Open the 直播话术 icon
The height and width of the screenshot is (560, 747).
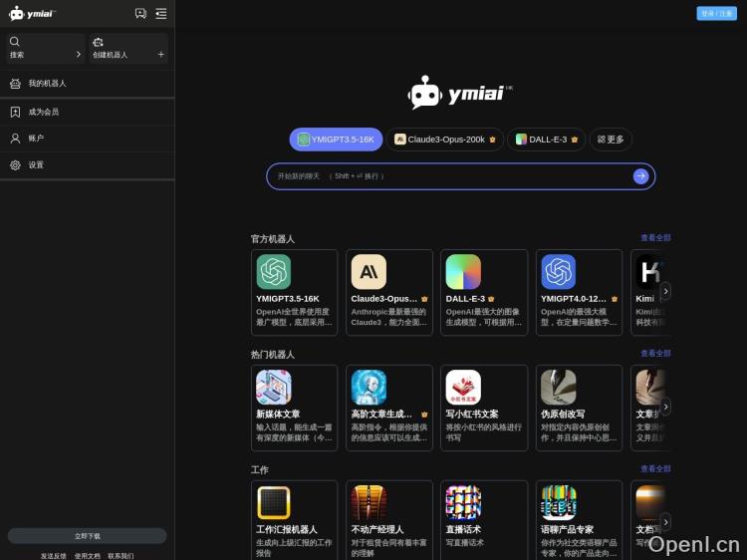tap(463, 502)
